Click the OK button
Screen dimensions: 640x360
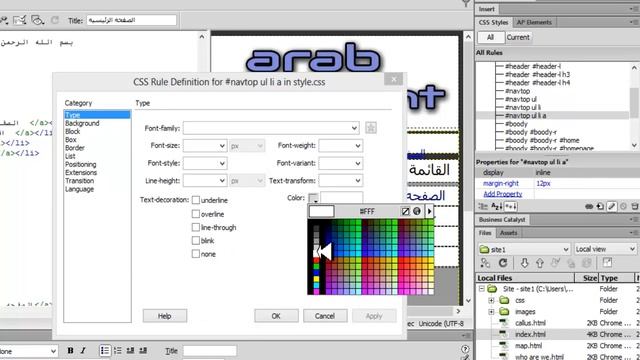[x=276, y=316]
